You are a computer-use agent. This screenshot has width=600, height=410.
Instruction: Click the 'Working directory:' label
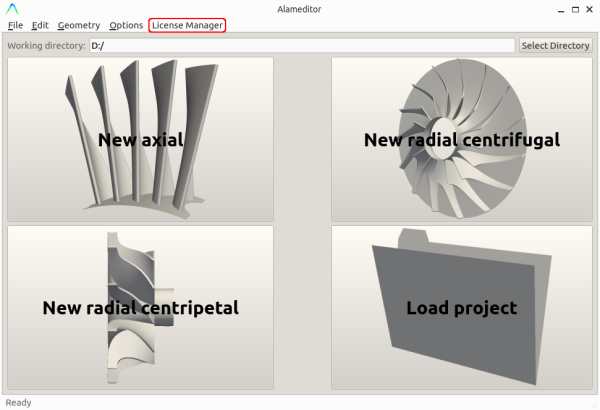click(x=46, y=45)
